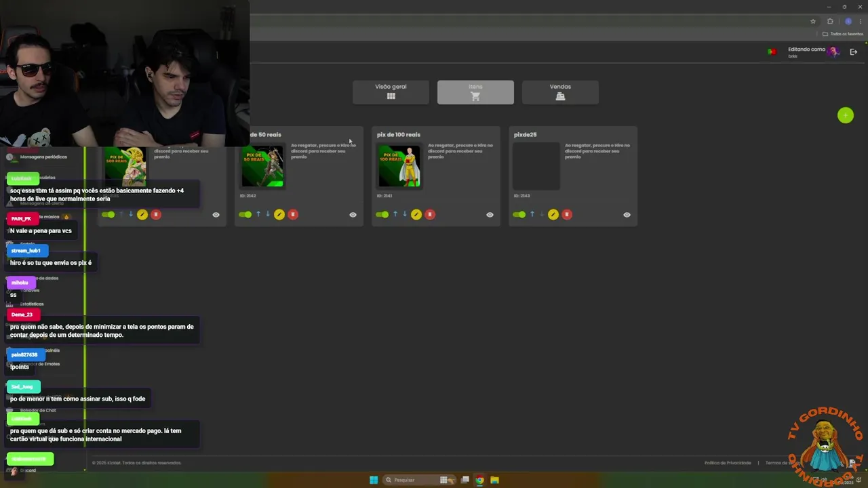Move pix de 100 reais item down
Screen dimensions: 868x488
coord(405,214)
